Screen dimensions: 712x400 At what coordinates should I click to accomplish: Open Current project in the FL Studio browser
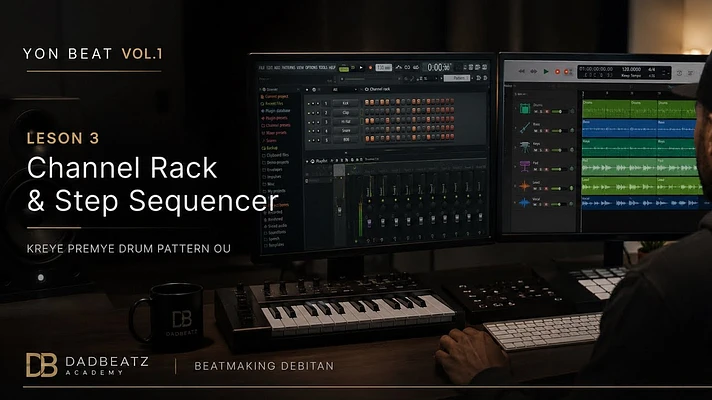point(275,96)
